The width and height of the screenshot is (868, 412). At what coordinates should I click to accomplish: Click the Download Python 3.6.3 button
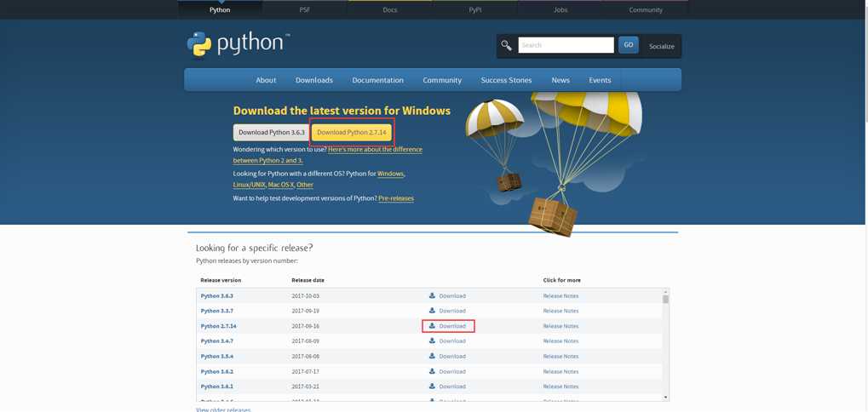point(271,133)
